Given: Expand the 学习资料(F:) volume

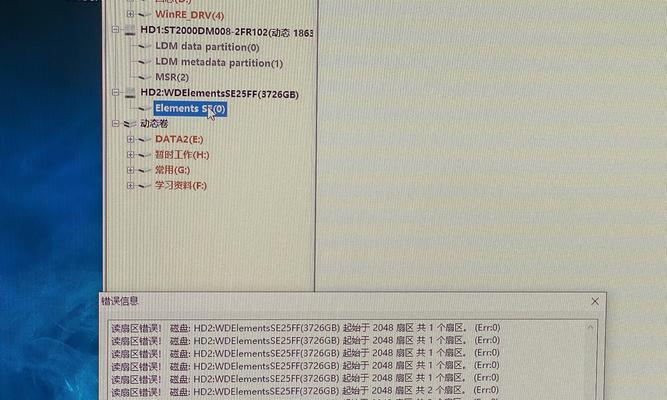Looking at the screenshot, I should pyautogui.click(x=131, y=186).
